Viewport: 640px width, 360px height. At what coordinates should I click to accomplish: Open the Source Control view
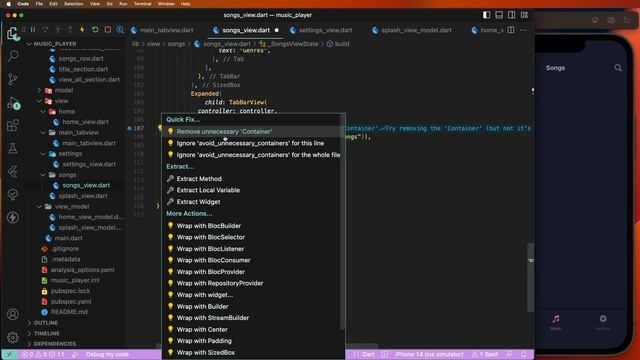tap(13, 78)
